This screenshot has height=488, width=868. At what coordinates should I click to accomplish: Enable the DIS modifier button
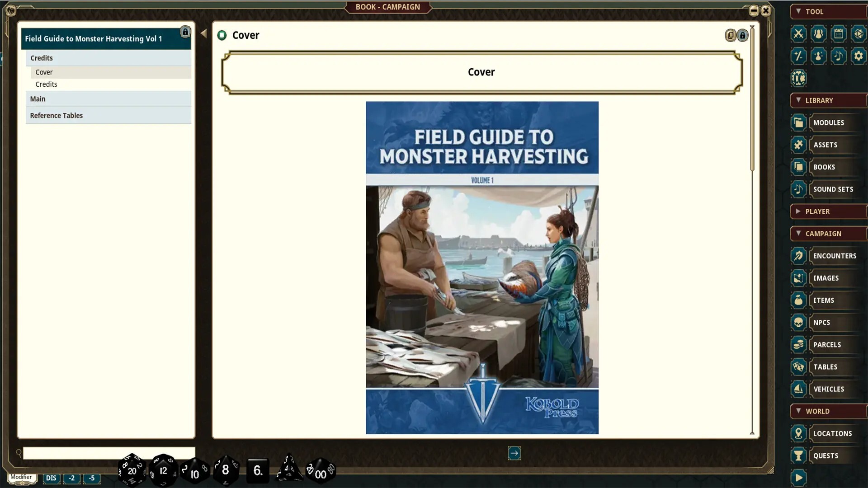(x=51, y=479)
